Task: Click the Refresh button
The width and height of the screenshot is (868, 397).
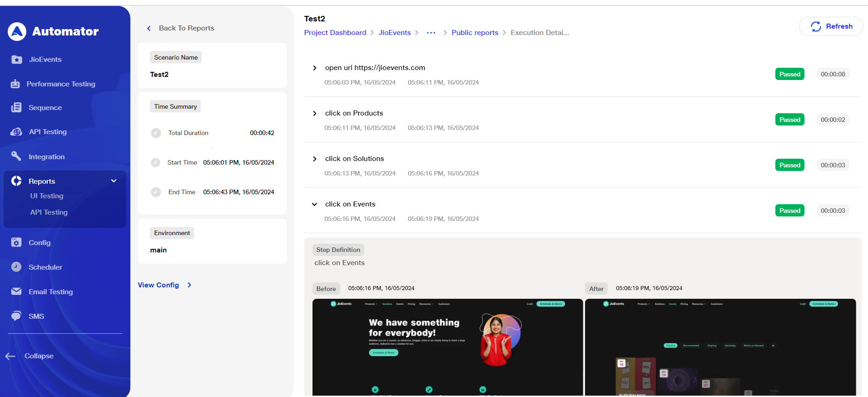Action: (831, 26)
